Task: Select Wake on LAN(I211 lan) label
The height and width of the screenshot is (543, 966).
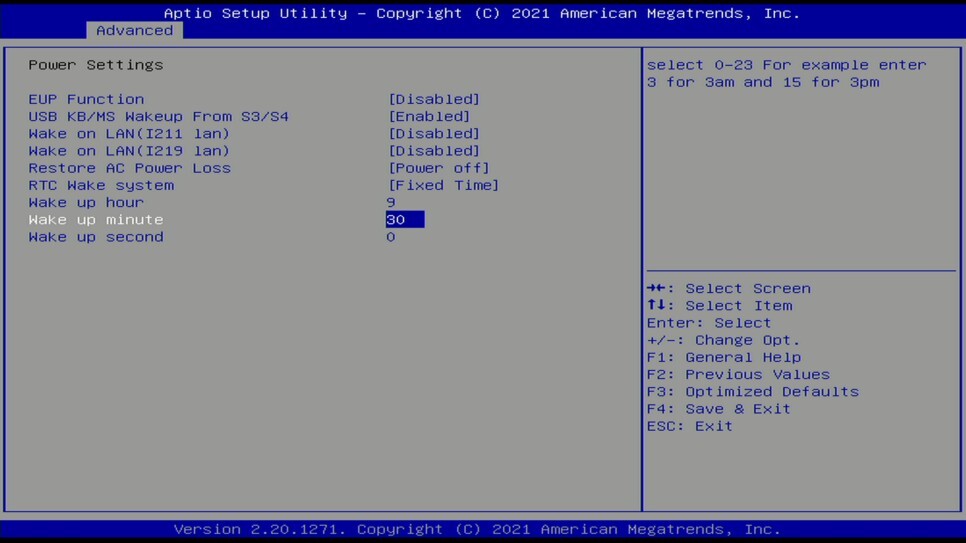Action: point(129,134)
